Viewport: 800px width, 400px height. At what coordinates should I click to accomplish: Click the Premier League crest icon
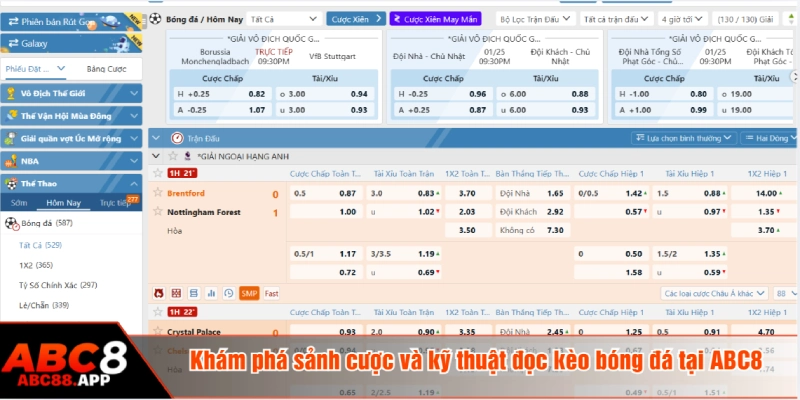click(x=188, y=156)
